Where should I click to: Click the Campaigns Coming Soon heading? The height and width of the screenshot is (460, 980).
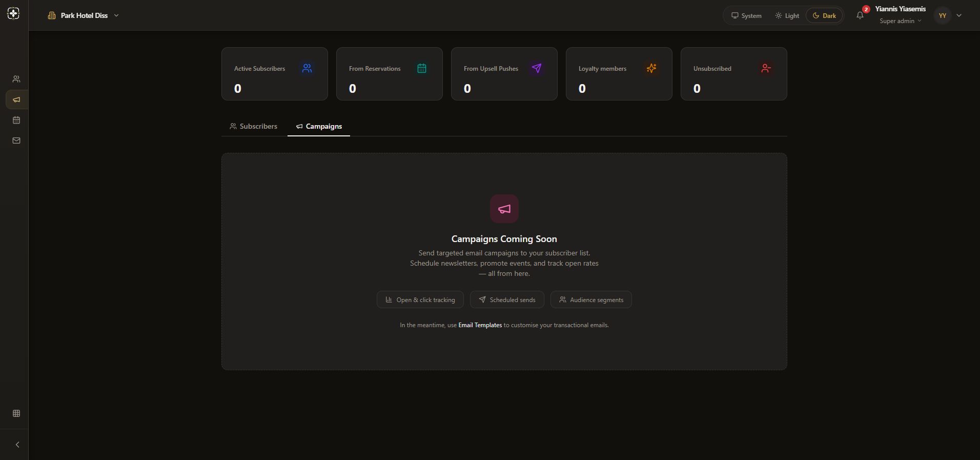pyautogui.click(x=504, y=239)
